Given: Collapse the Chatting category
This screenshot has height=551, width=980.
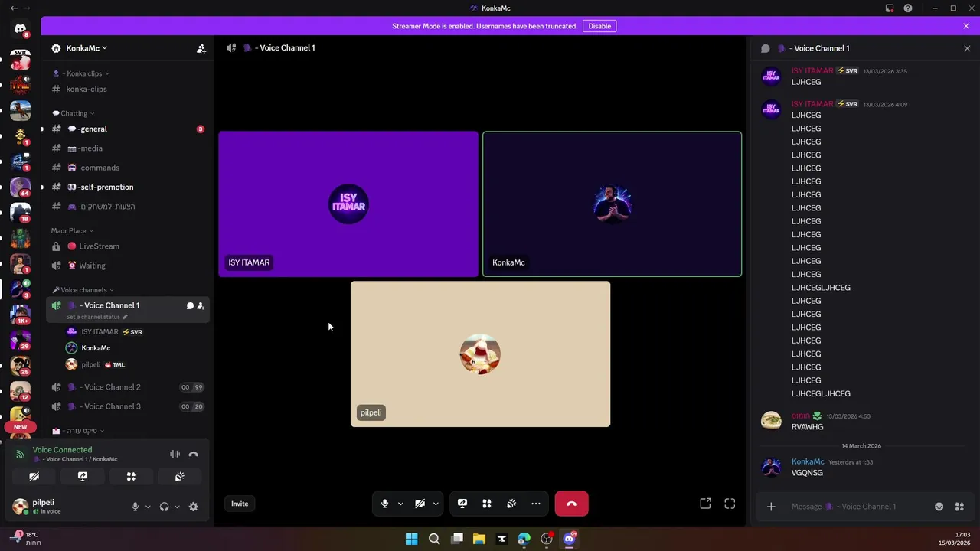Looking at the screenshot, I should tap(73, 113).
